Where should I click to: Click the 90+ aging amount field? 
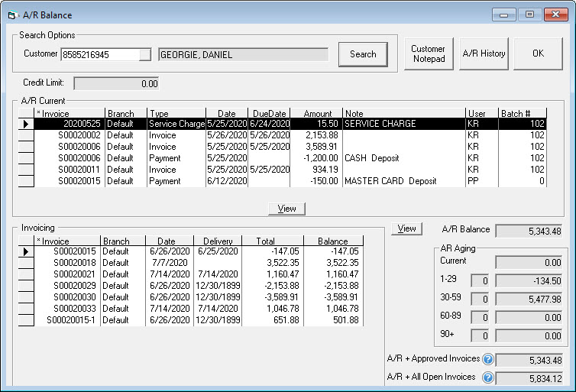coord(529,335)
